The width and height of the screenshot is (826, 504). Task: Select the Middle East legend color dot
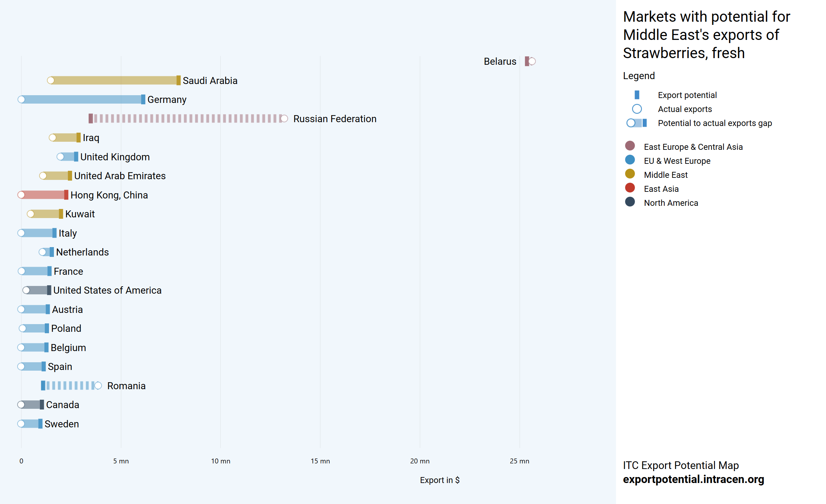click(x=630, y=174)
